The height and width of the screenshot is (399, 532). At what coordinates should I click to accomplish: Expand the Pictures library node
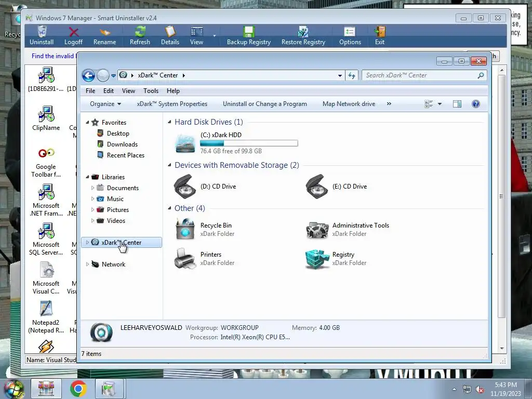coord(92,210)
